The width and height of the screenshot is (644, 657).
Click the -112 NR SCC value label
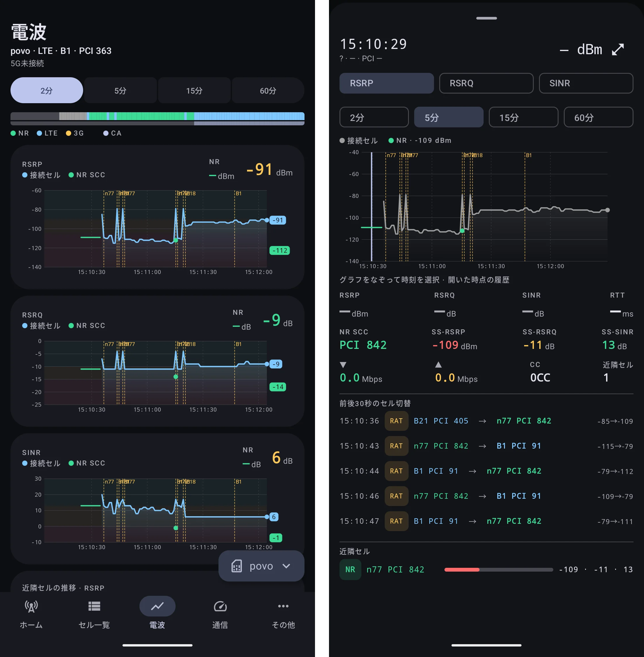point(280,250)
